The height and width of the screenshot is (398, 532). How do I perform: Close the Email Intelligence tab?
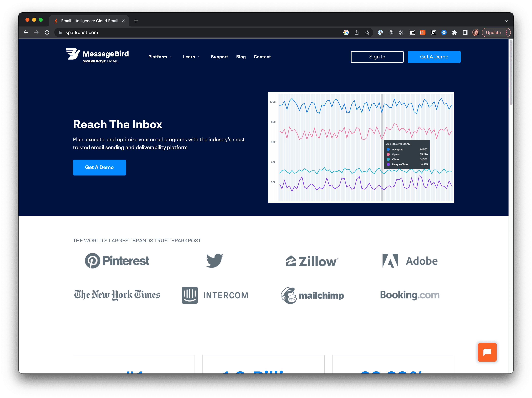[x=123, y=21]
